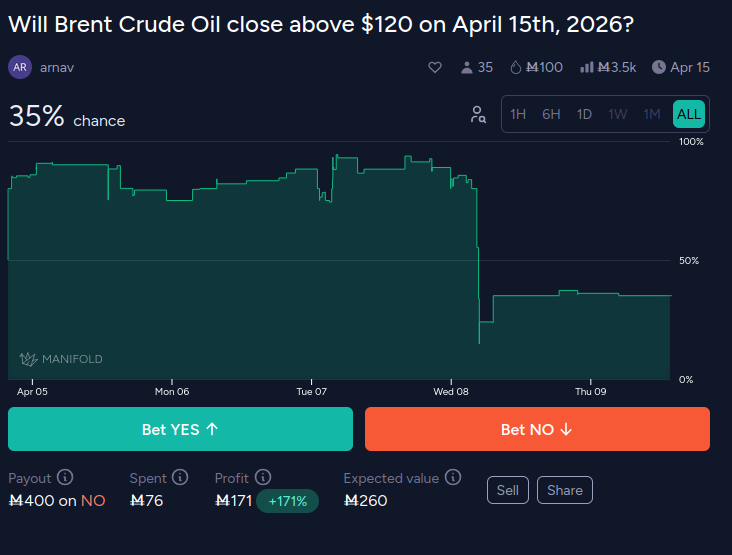Select the 1H time range tab
The width and height of the screenshot is (732, 555).
[x=518, y=114]
